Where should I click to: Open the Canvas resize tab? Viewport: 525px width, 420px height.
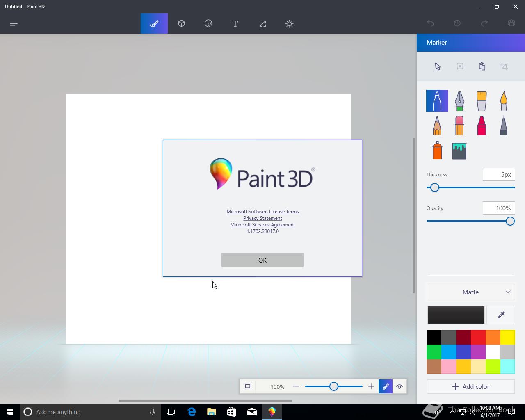[262, 23]
